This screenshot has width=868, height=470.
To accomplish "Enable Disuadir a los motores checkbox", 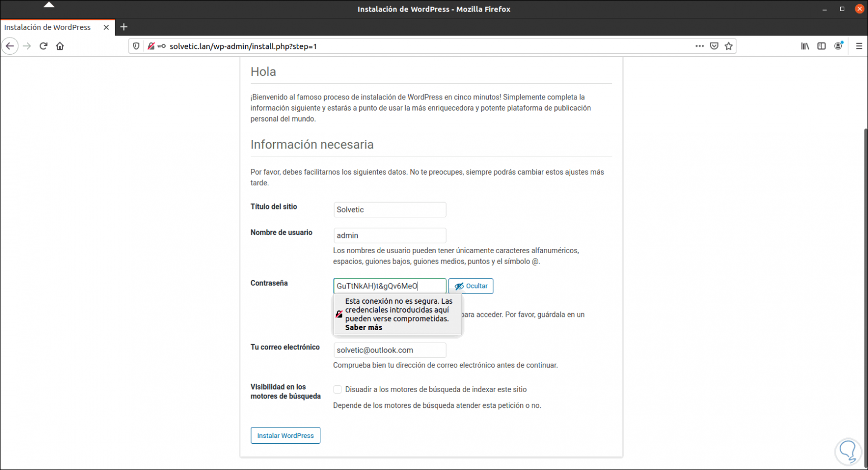I will point(338,389).
